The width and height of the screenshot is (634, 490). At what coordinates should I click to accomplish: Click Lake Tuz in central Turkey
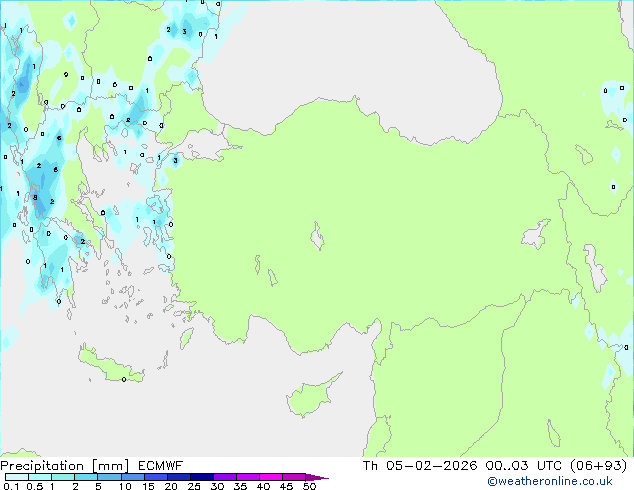pos(318,238)
